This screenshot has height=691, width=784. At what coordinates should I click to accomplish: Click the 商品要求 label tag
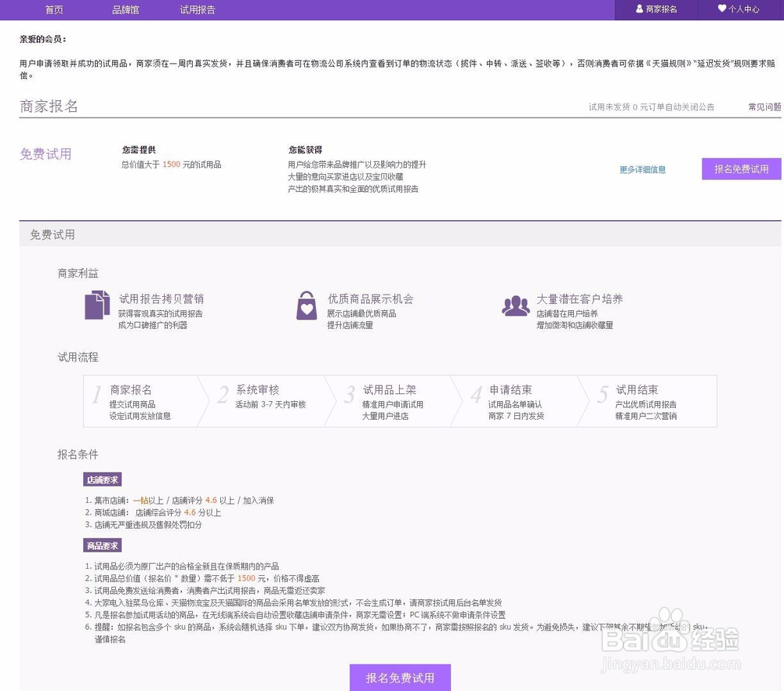tap(101, 545)
